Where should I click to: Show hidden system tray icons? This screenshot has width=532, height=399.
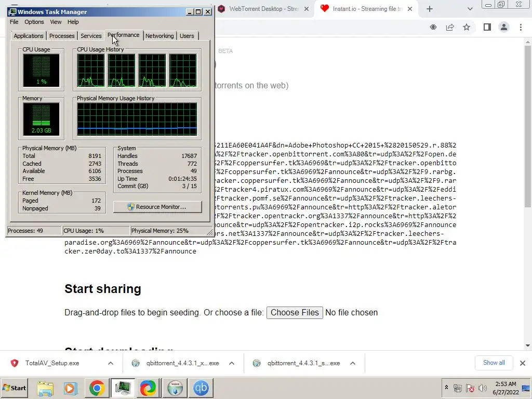(x=446, y=388)
